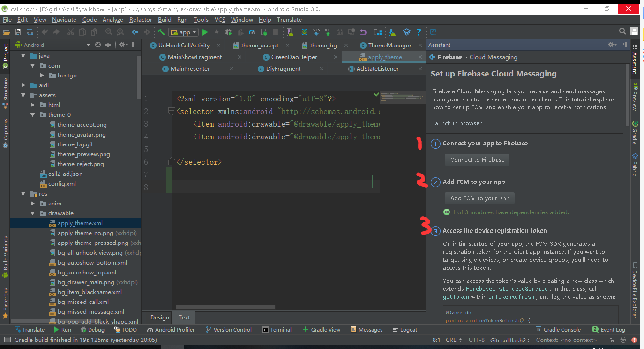Expand the anim folder node
The width and height of the screenshot is (644, 349).
click(33, 204)
